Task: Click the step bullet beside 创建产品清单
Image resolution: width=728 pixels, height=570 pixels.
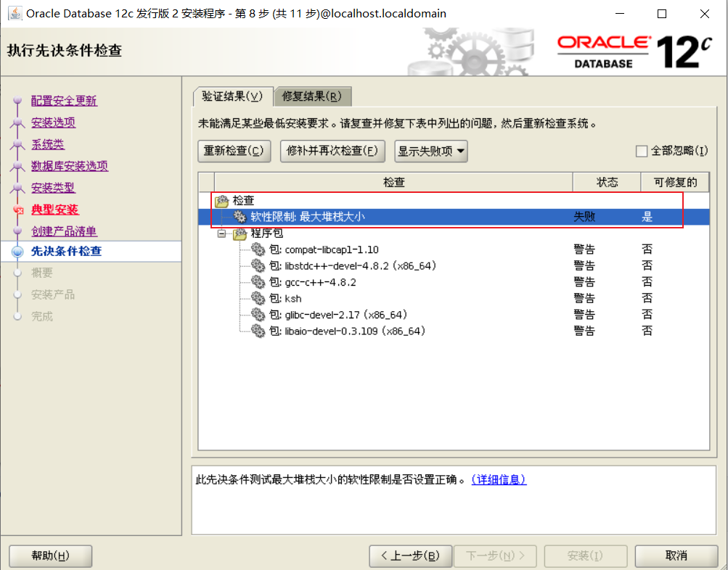Action: point(17,231)
